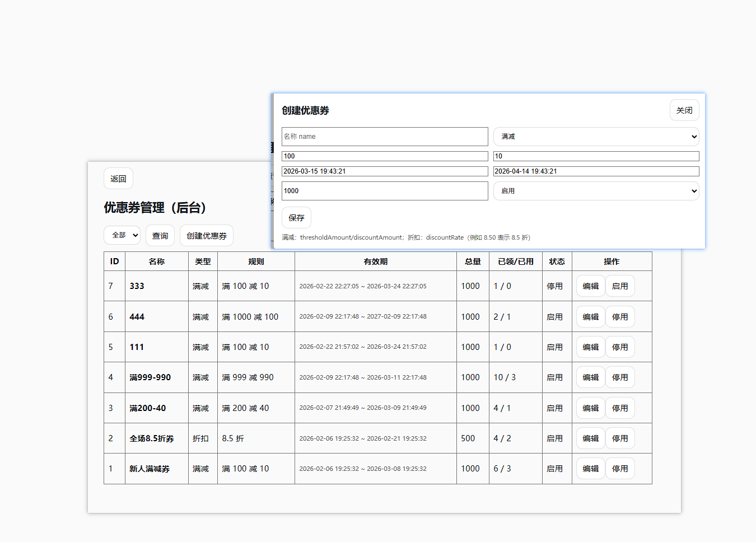Viewport: 756px width, 542px height.
Task: Click the 创建优惠券 button
Action: 207,236
